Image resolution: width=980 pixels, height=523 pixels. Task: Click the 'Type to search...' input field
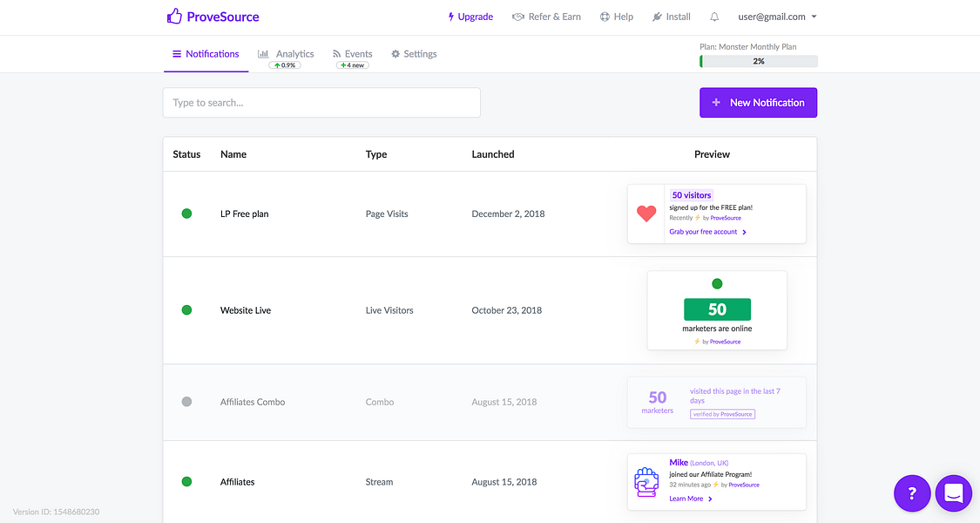coord(321,102)
